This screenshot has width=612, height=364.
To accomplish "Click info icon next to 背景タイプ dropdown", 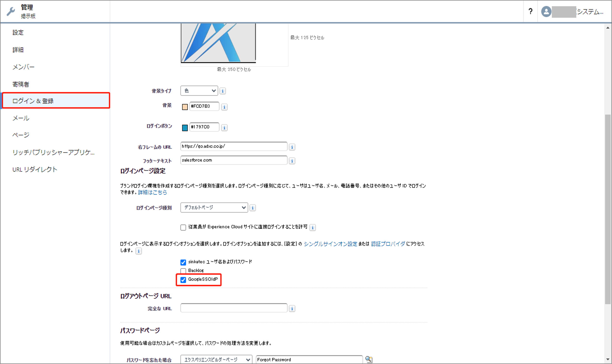I will click(x=222, y=91).
